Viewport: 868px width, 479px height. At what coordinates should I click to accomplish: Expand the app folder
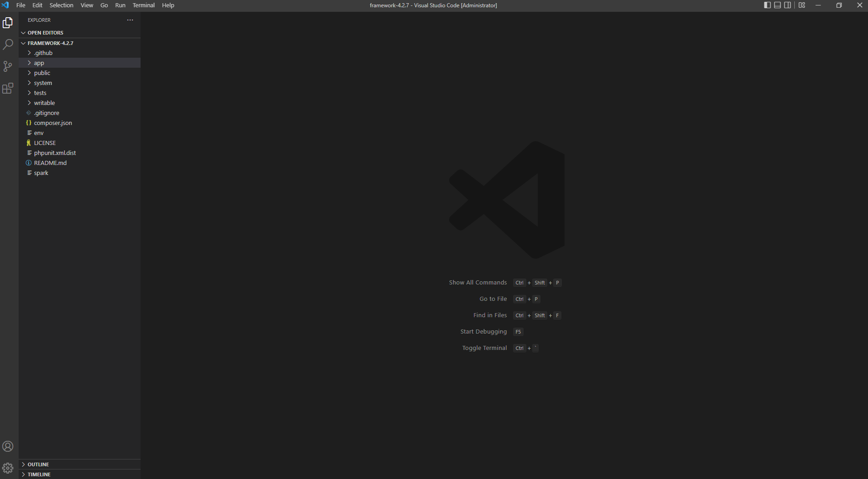(x=80, y=63)
